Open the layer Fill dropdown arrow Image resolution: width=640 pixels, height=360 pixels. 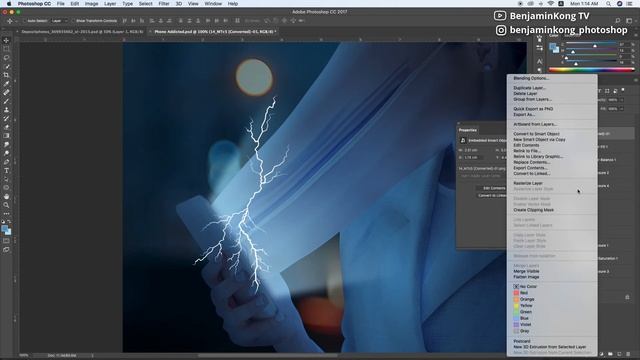(622, 109)
